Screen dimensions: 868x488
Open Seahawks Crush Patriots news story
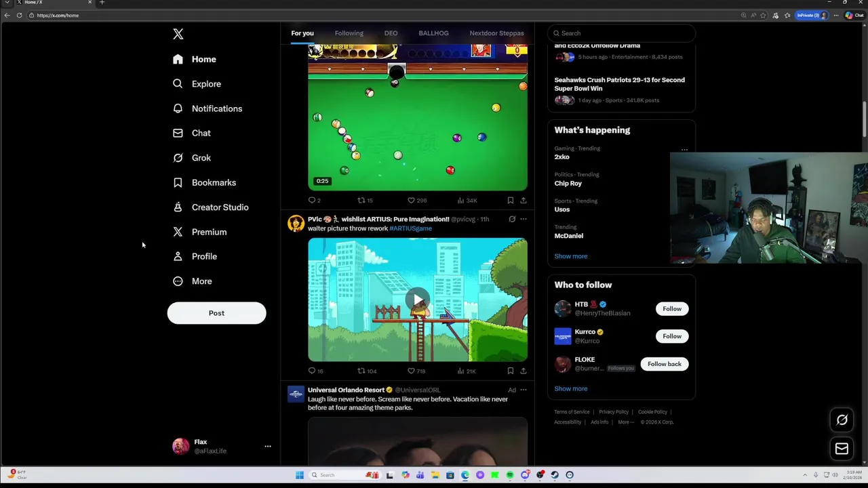coord(619,84)
